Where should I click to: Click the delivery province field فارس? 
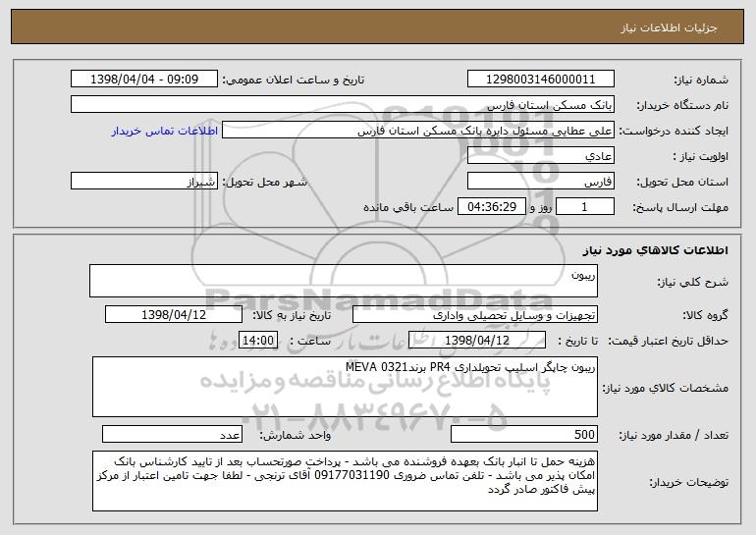point(540,182)
